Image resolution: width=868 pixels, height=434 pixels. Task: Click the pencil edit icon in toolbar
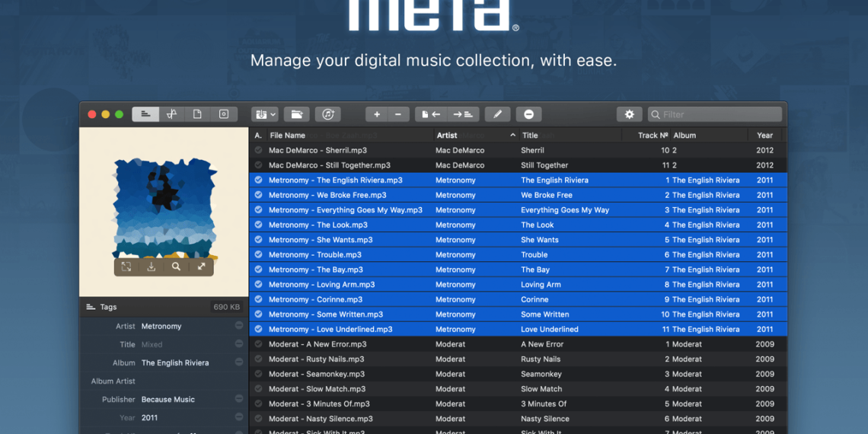coord(497,114)
